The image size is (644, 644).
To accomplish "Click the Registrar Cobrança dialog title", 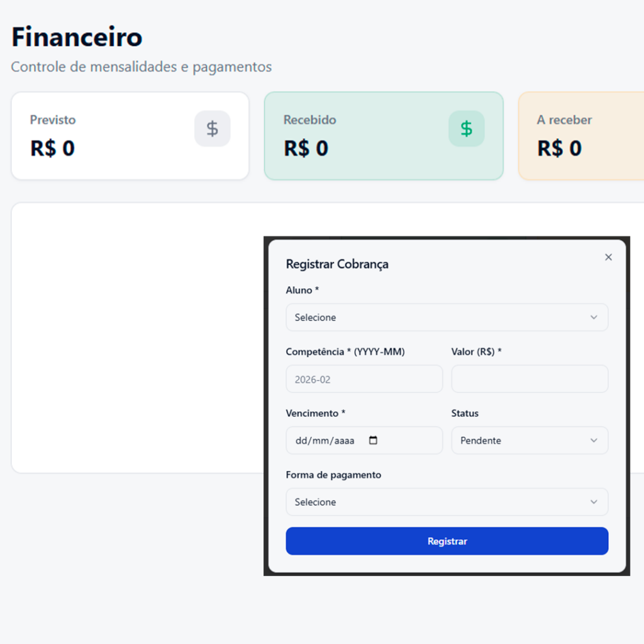I will coord(337,264).
